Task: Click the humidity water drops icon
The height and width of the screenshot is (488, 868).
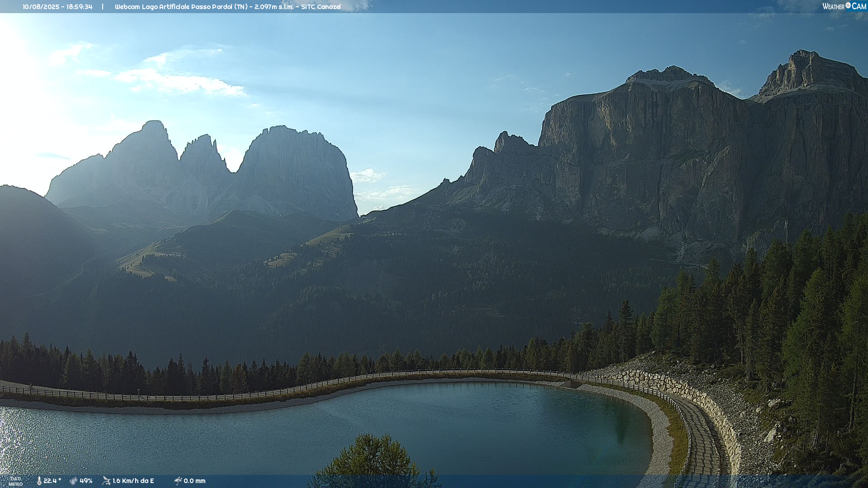Action: coord(73,481)
